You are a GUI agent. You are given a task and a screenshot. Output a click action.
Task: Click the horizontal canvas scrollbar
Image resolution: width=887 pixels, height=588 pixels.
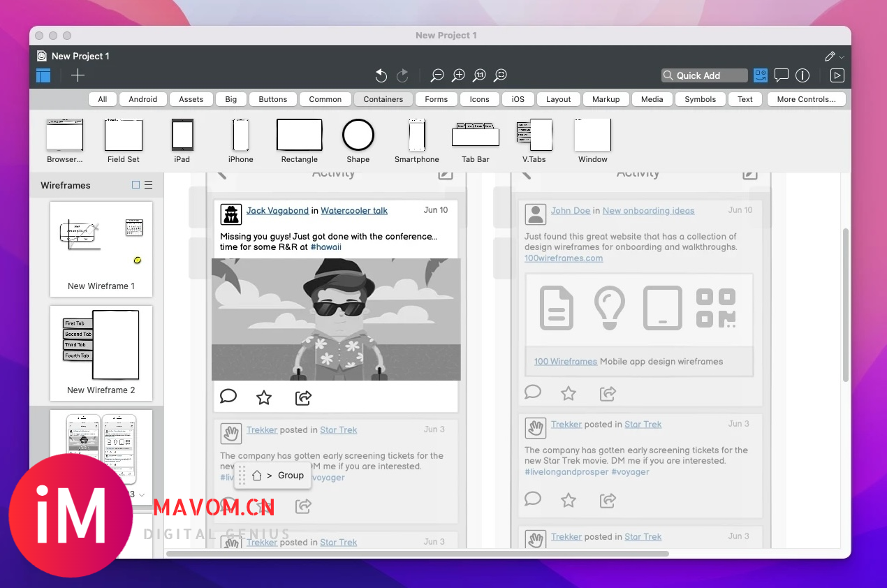pos(418,554)
